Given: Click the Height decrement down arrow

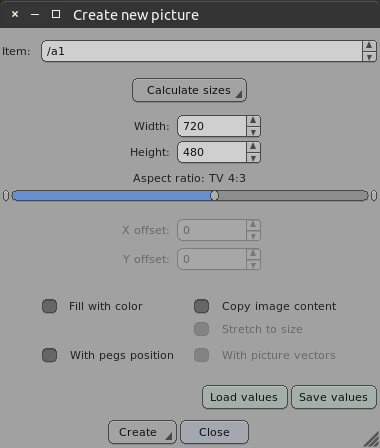Looking at the screenshot, I should coord(253,158).
